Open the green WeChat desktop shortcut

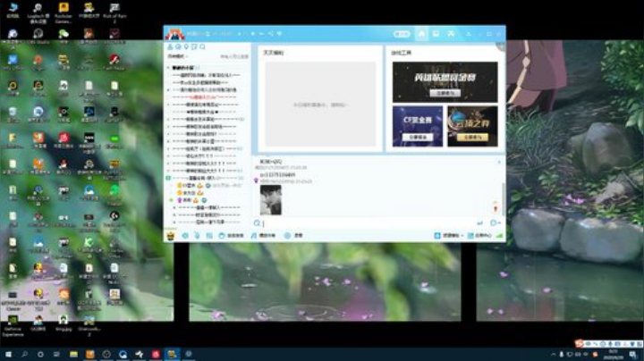[x=64, y=37]
